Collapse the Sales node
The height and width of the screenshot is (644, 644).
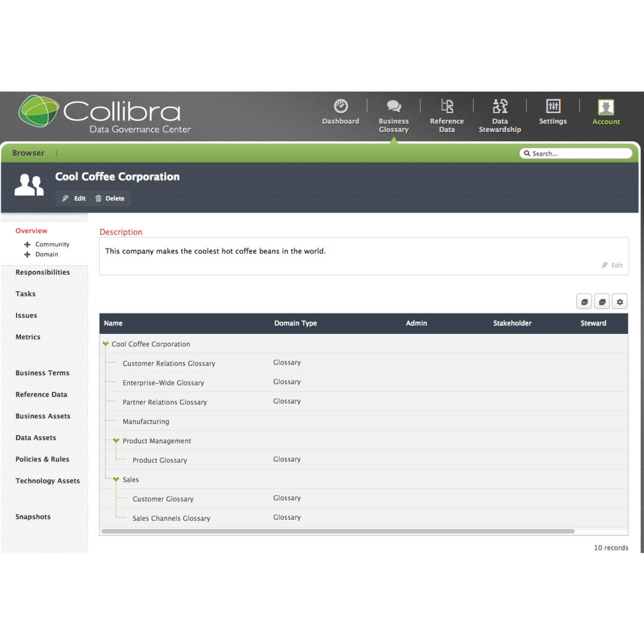point(116,479)
